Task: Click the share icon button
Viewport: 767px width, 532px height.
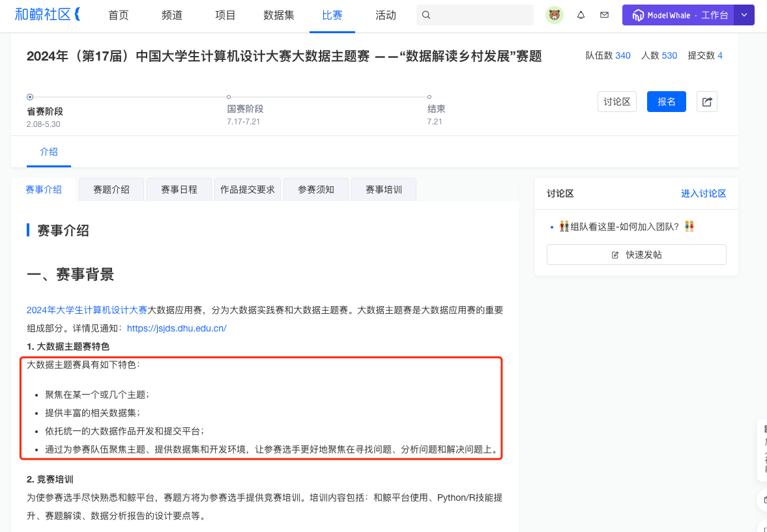Action: [706, 102]
